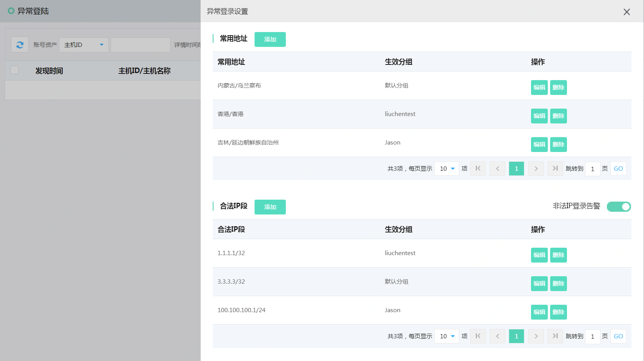Edit the 内蒙古/乌兰察布 address row
Screen dimensions: 644x361
coord(539,88)
